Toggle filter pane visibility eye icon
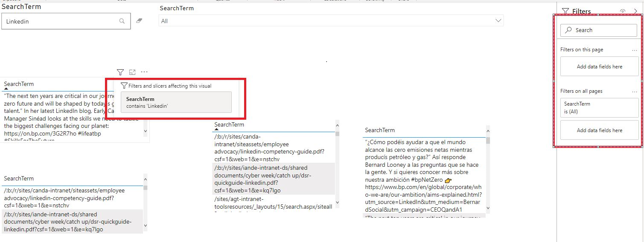The width and height of the screenshot is (644, 242). 623,12
